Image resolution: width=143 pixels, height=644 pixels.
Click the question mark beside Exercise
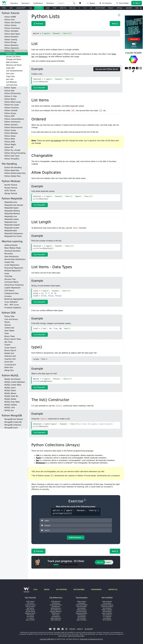85,500
